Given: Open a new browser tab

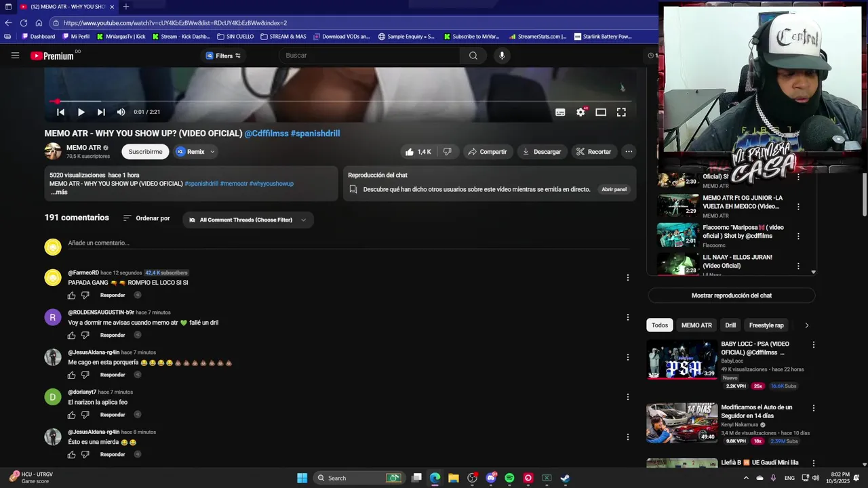Looking at the screenshot, I should [x=125, y=7].
